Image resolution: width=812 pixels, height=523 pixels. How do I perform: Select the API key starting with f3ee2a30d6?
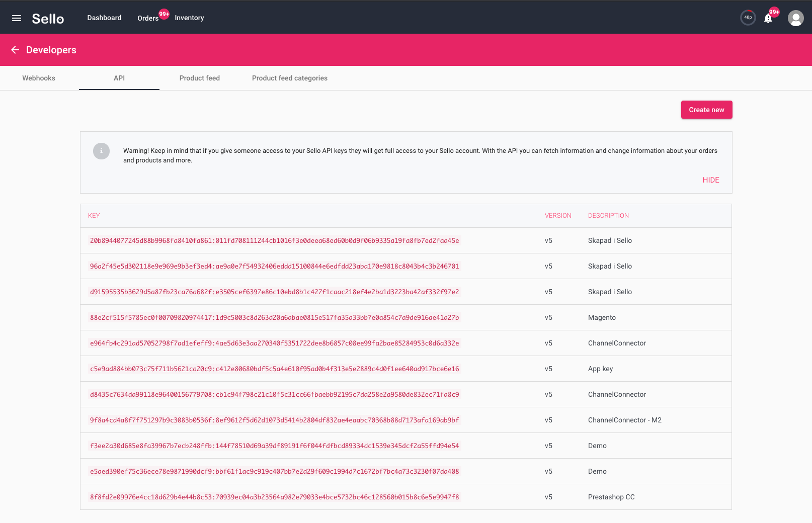(275, 446)
